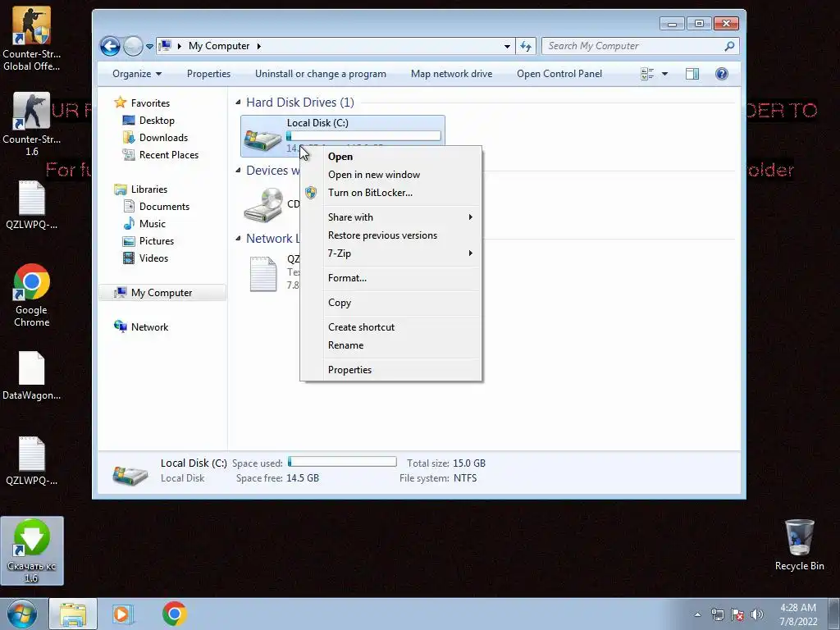Click the computer icon in address bar
Image resolution: width=840 pixels, height=630 pixels.
[166, 46]
